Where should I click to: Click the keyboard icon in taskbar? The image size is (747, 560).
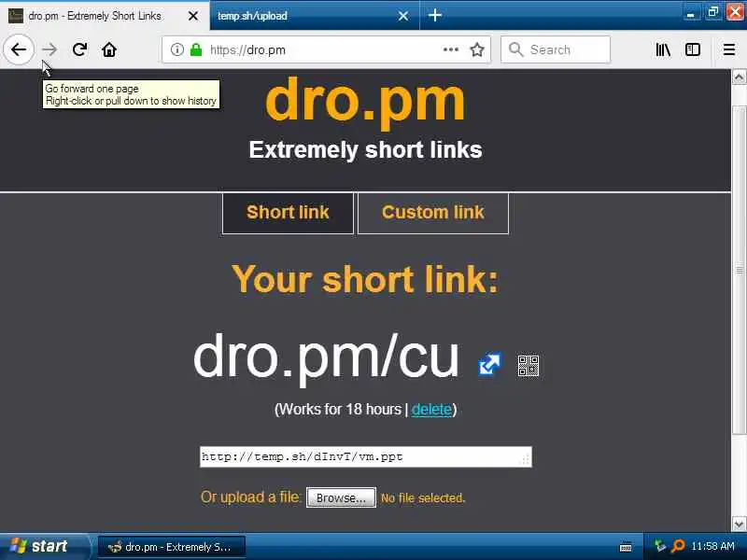(626, 547)
